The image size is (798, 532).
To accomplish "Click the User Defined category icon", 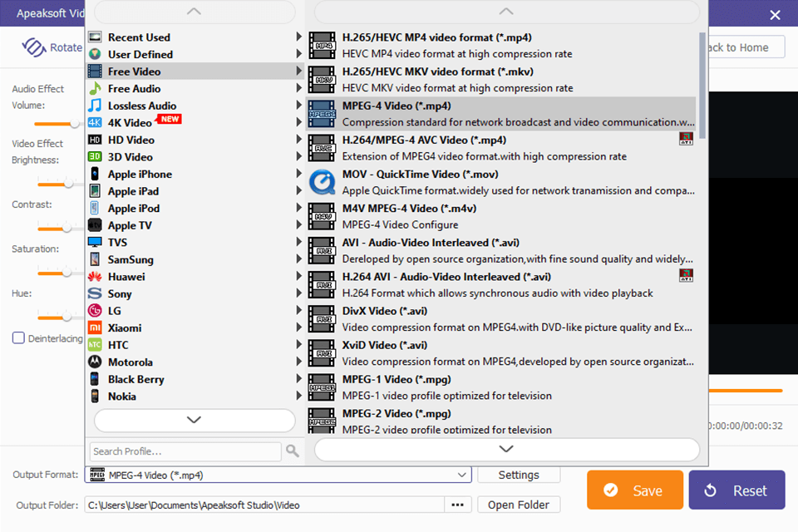I will (x=95, y=54).
